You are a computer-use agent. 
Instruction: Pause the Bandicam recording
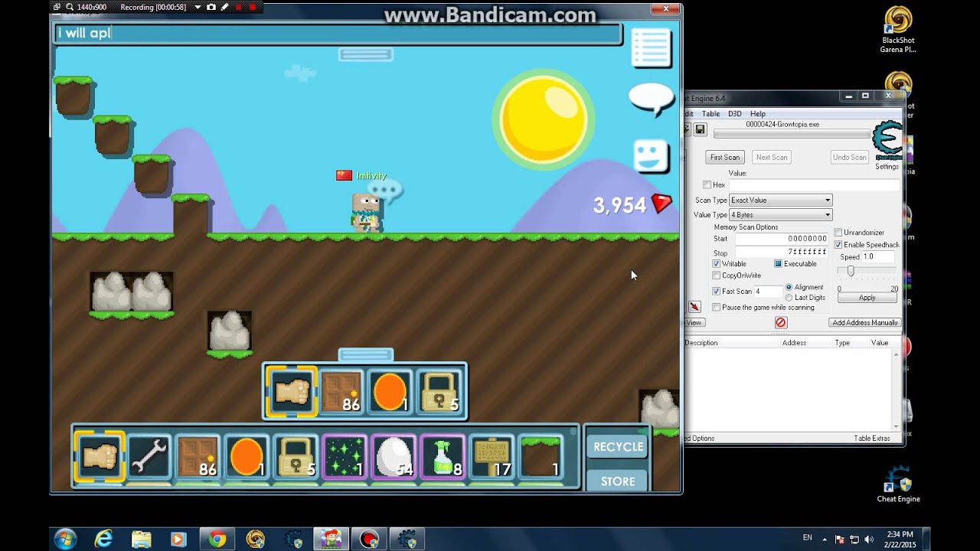click(239, 7)
